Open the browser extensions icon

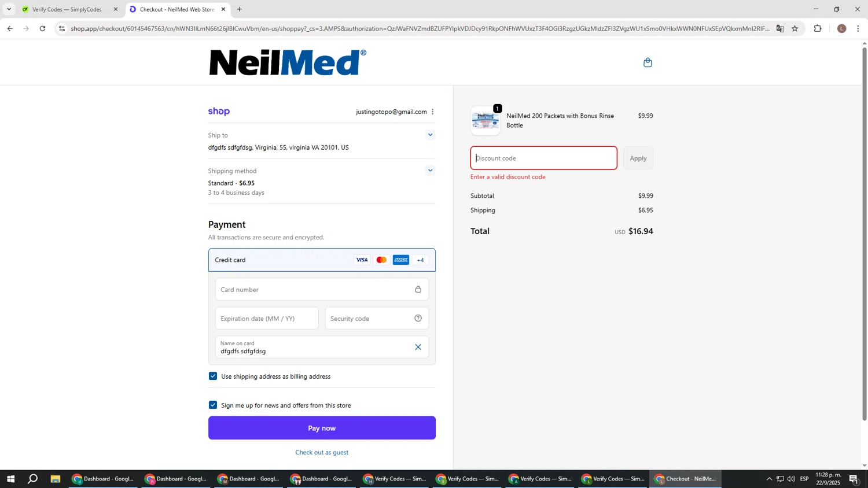tap(818, 28)
